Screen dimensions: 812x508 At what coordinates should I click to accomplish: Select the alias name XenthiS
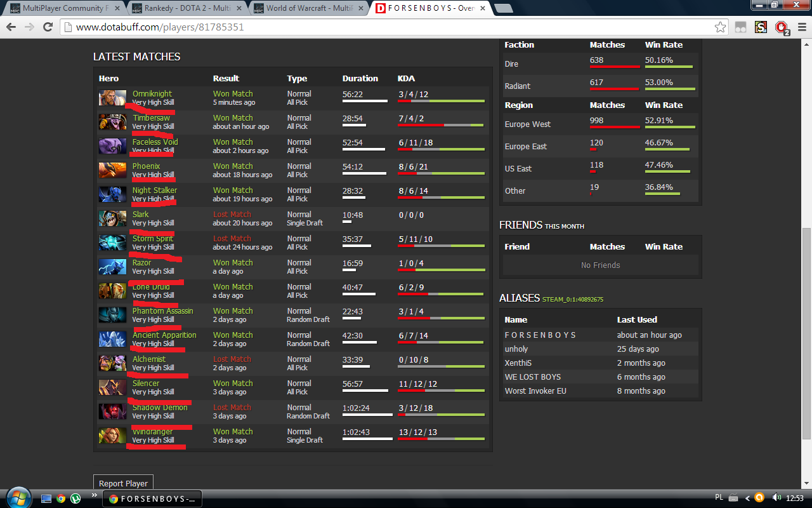518,363
